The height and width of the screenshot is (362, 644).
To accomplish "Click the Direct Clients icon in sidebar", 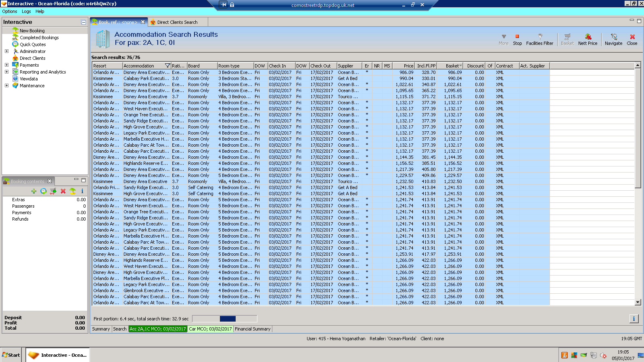I will pos(15,58).
